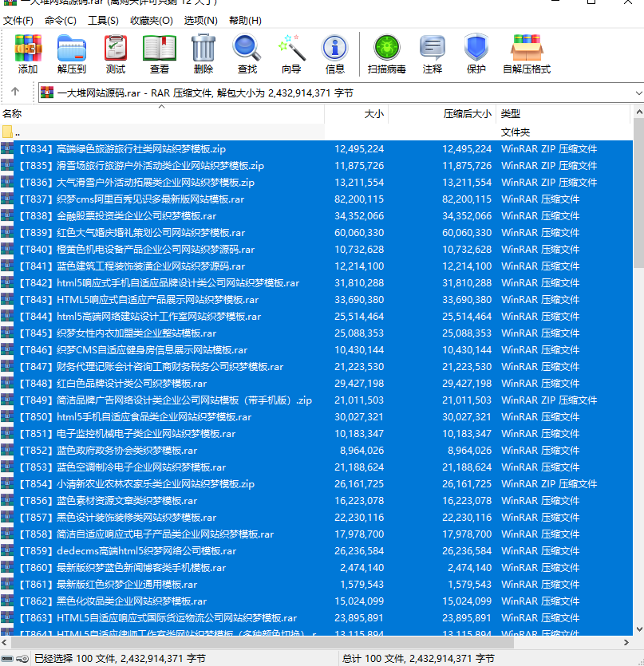Image resolution: width=644 pixels, height=666 pixels.
Task: Select 【T845】织梦女性内衣加盟 rar file
Action: [x=316, y=333]
